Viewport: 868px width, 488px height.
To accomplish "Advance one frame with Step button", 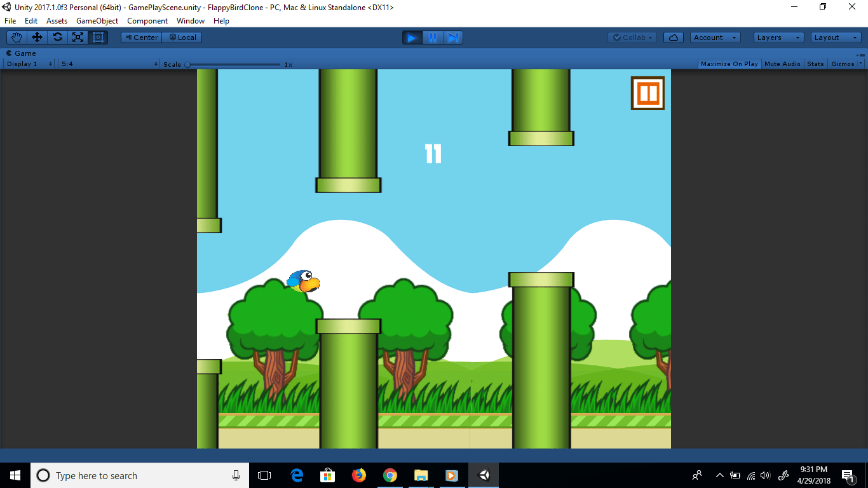I will (453, 37).
